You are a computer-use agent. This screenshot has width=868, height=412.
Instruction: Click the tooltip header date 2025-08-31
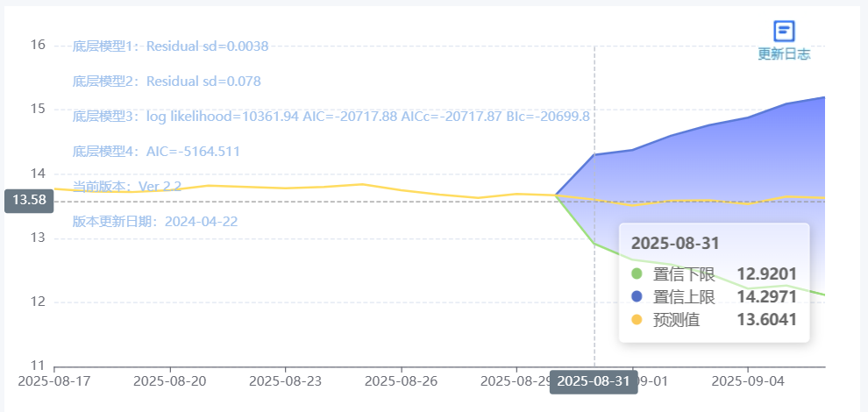point(675,243)
